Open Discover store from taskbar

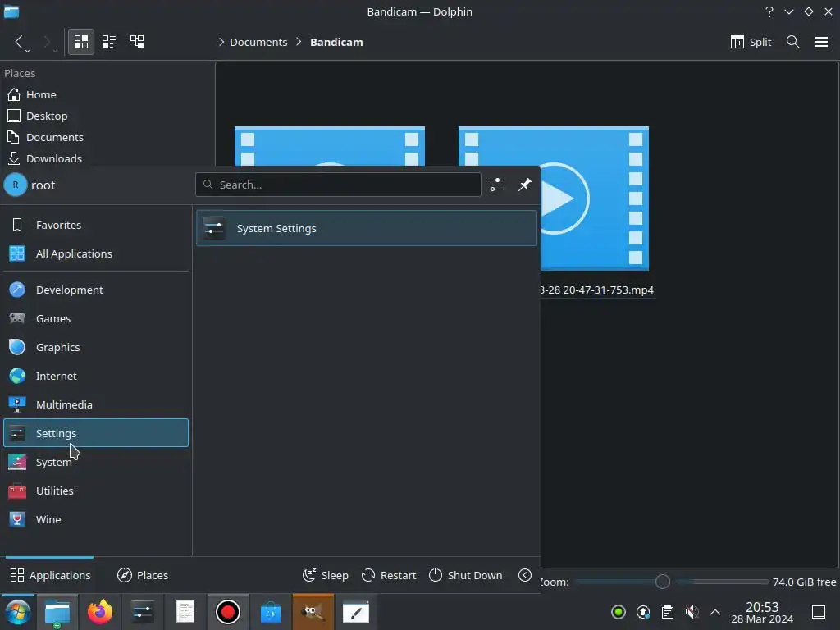[271, 612]
